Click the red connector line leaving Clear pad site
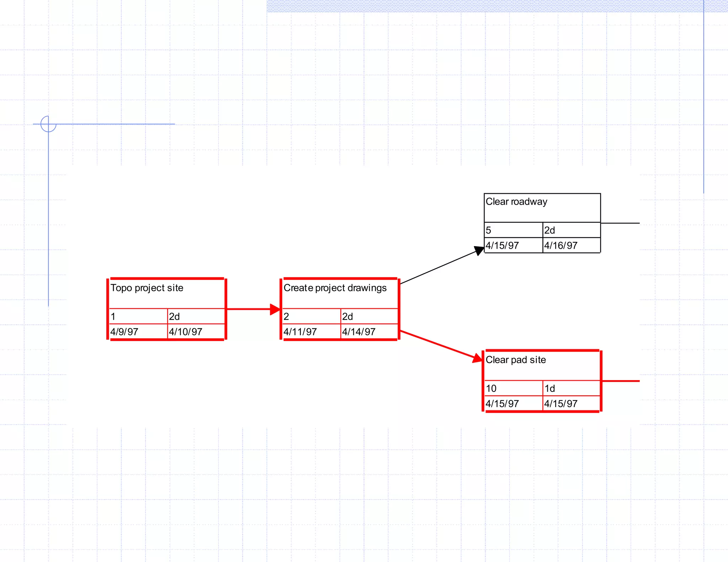728x562 pixels. point(621,381)
